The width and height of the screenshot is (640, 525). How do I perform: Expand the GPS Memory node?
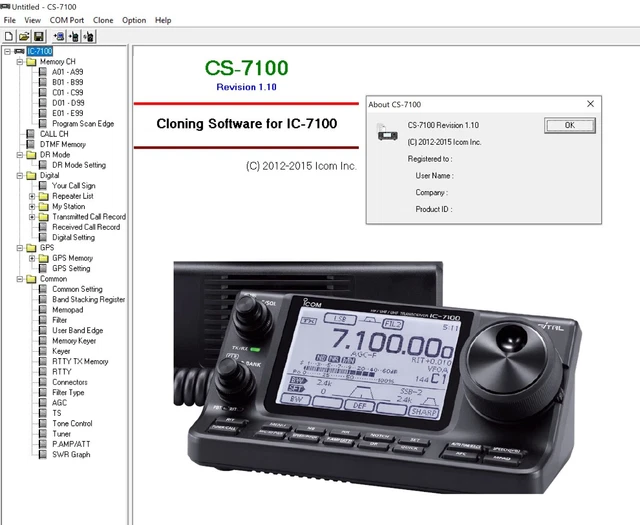point(32,258)
